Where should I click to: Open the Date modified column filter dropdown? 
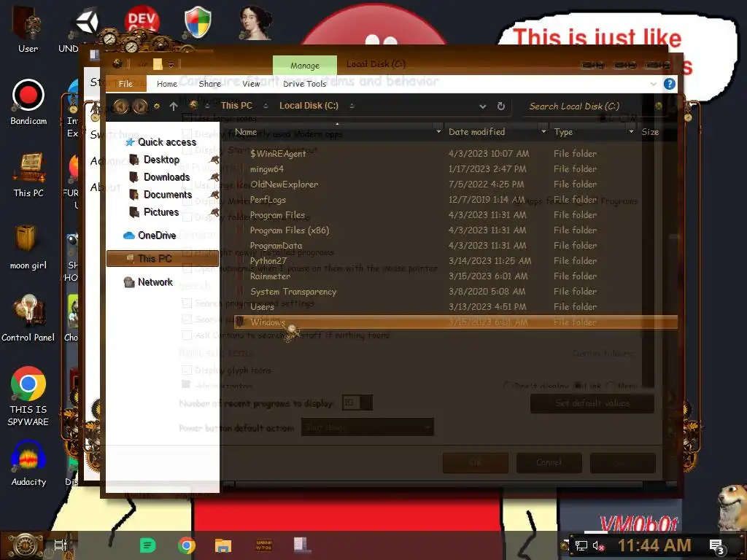543,131
